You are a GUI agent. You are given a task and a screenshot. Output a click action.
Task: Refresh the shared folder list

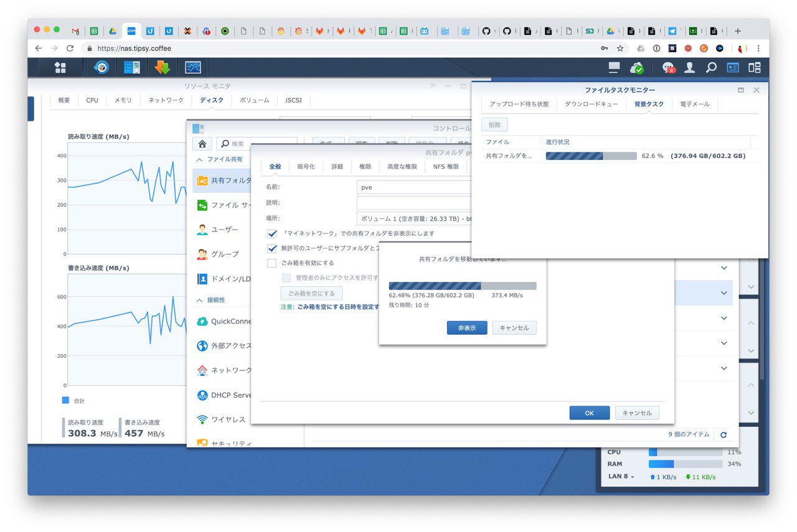click(x=724, y=434)
